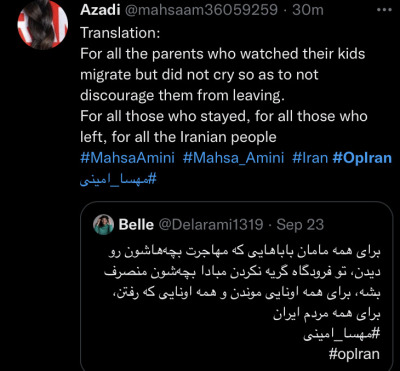This screenshot has width=400, height=371.
Task: Open the quoted tweet's Persian text
Action: 242,283
